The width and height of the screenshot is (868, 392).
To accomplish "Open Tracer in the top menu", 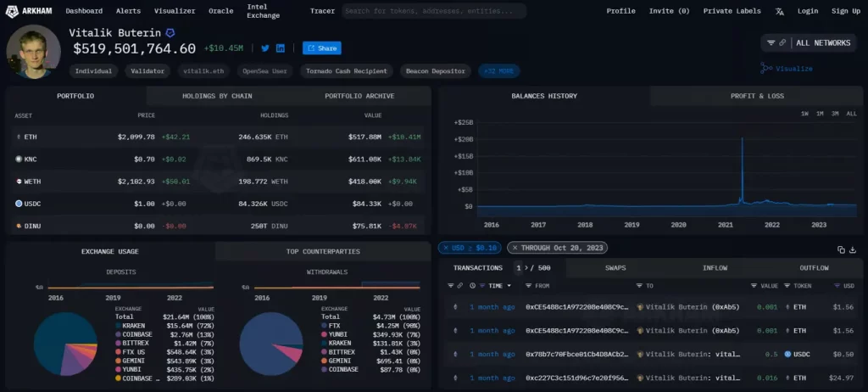I will point(323,11).
